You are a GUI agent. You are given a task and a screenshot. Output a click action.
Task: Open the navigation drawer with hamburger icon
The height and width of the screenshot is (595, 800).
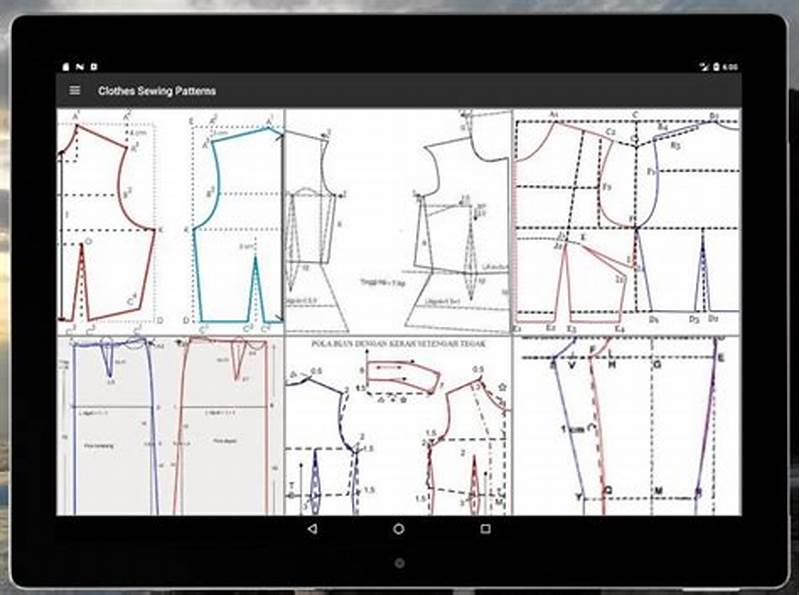73,89
